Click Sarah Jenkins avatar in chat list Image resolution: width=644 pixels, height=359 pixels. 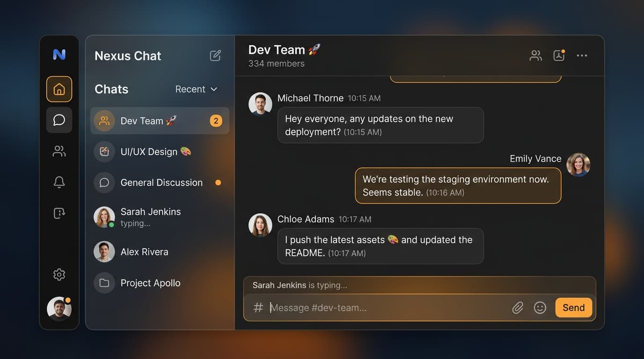(x=104, y=217)
